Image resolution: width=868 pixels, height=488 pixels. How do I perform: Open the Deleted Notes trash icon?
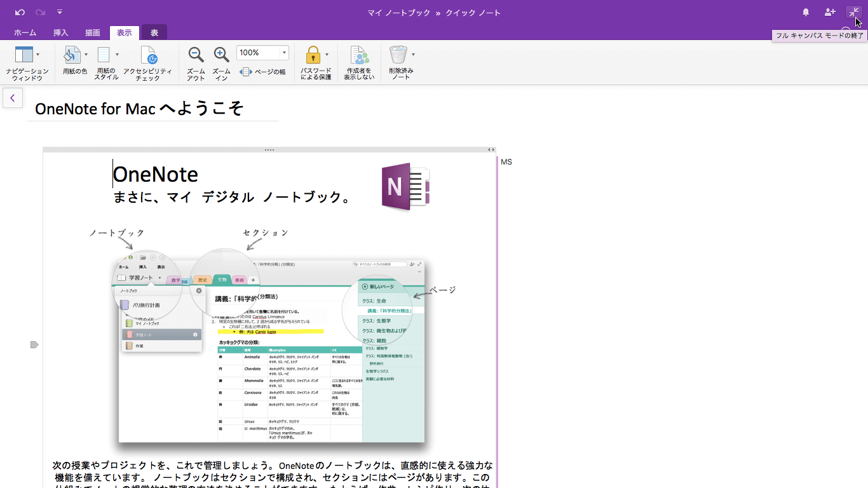coord(398,55)
